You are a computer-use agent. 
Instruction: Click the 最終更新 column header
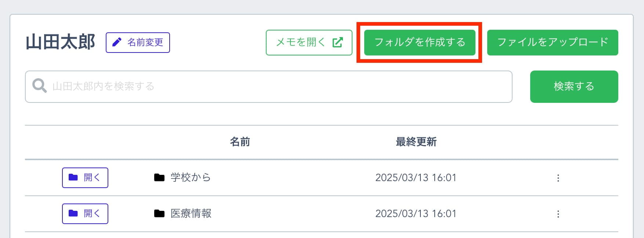pos(416,142)
